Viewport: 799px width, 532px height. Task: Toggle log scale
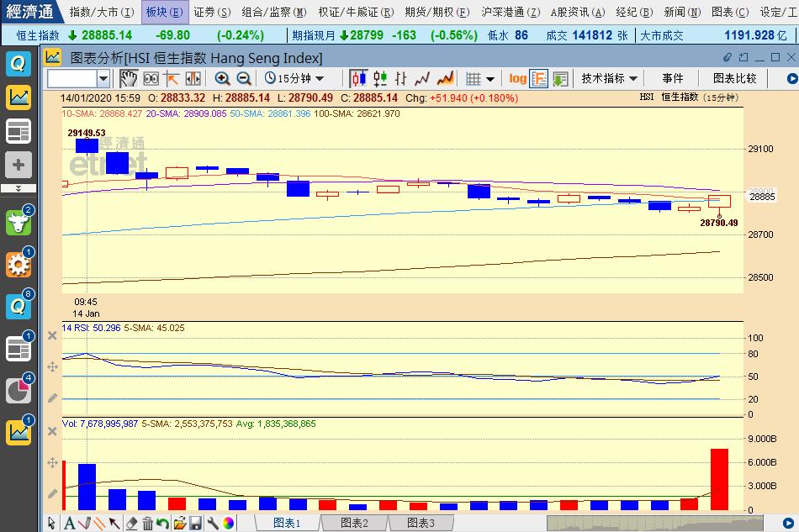point(517,78)
